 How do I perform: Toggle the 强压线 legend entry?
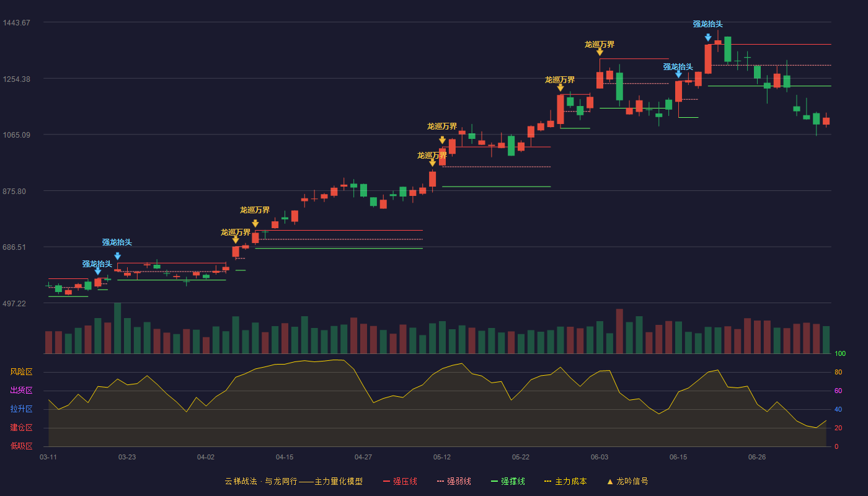[400, 481]
